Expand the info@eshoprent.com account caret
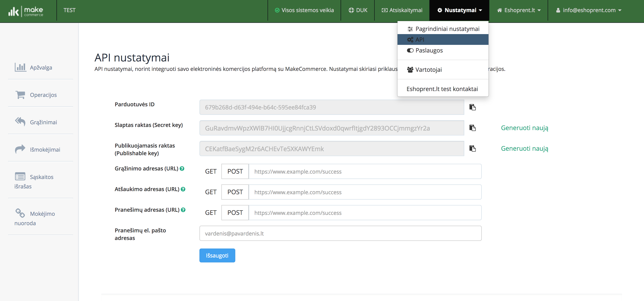The image size is (644, 301). (x=620, y=11)
